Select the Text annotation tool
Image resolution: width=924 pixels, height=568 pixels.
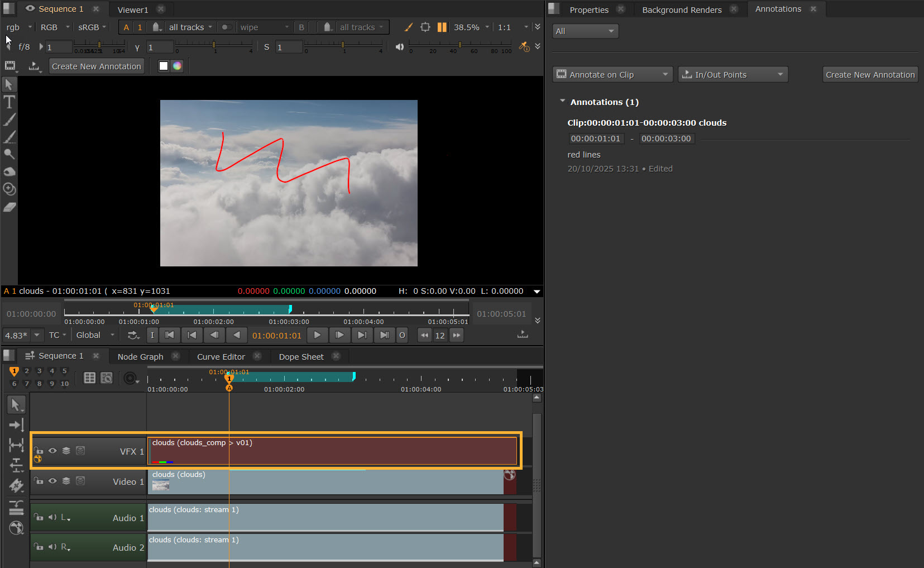click(x=9, y=102)
